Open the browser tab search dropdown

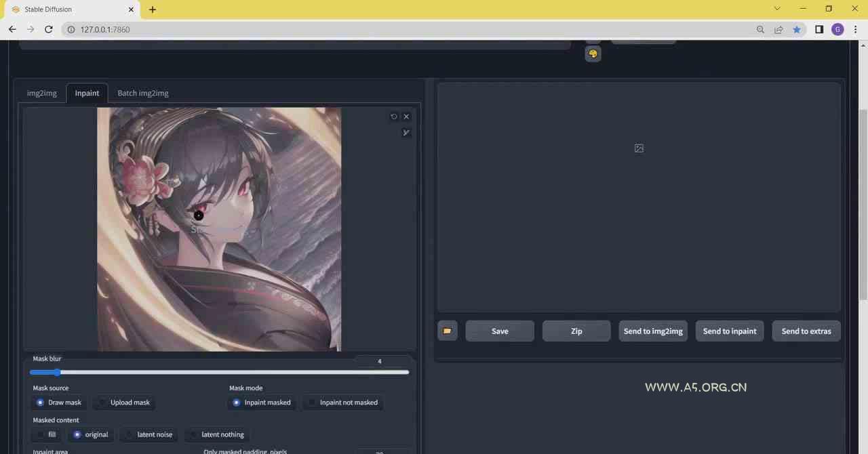[x=777, y=9]
